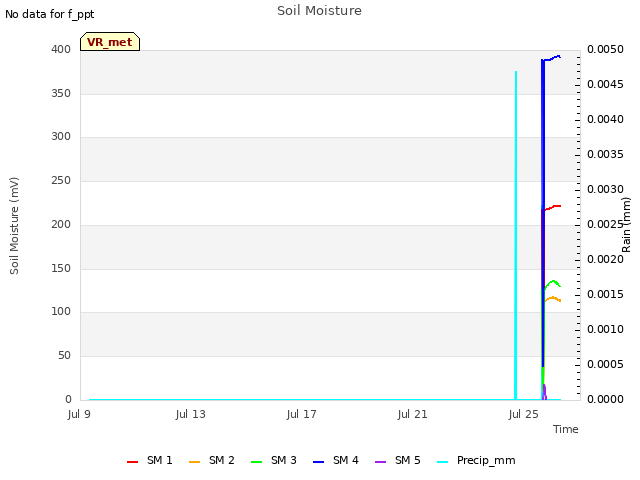Click the SM 3 legend entry

(274, 460)
